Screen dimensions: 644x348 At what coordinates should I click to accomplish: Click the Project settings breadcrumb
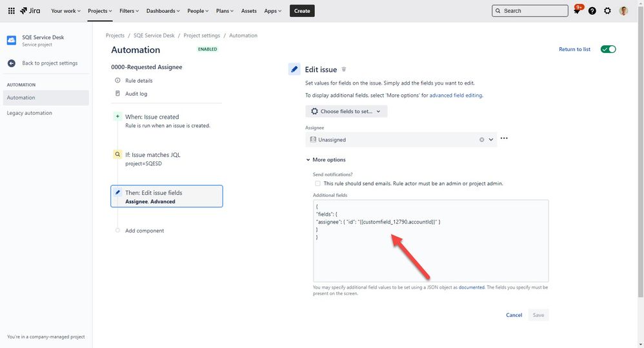click(202, 36)
